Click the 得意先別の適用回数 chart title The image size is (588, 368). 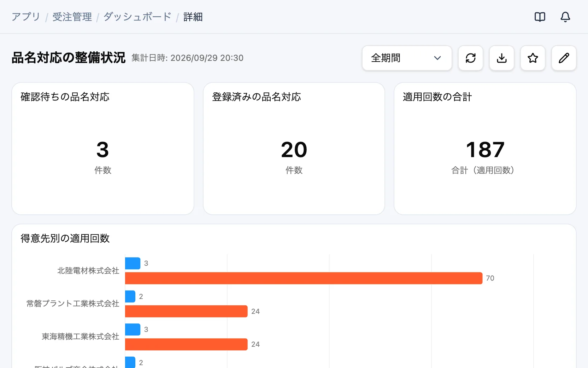click(65, 238)
